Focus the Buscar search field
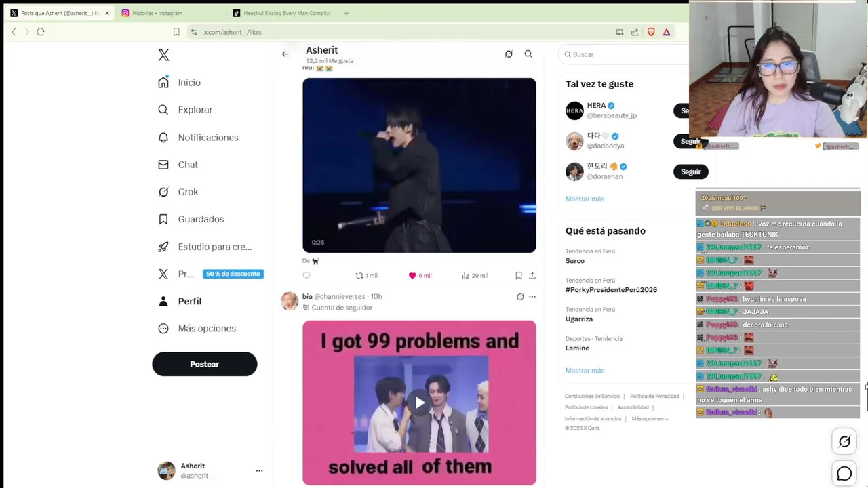The width and height of the screenshot is (868, 488). [624, 54]
